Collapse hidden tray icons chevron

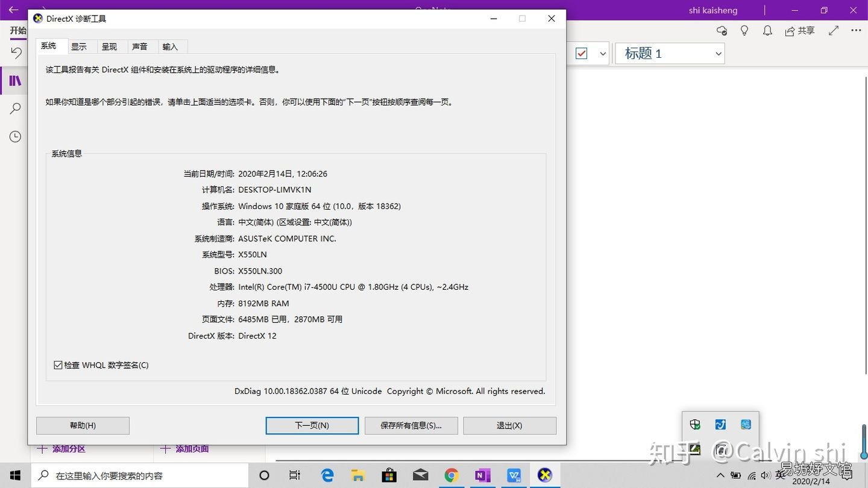click(x=721, y=475)
